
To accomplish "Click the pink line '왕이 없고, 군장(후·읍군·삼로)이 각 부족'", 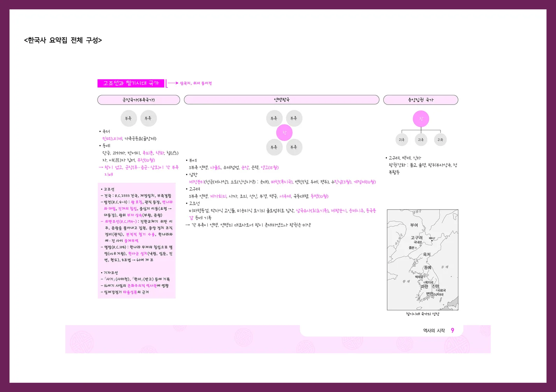I will point(142,167).
